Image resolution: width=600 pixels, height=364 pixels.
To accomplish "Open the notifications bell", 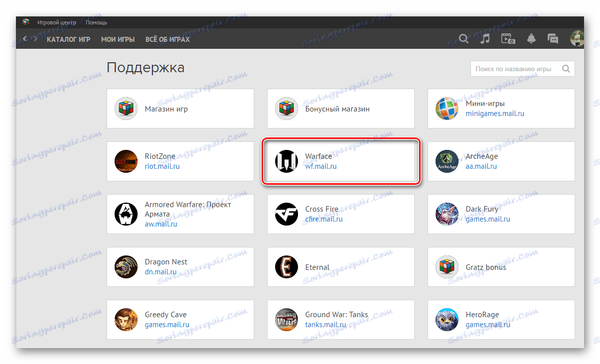I will point(531,39).
